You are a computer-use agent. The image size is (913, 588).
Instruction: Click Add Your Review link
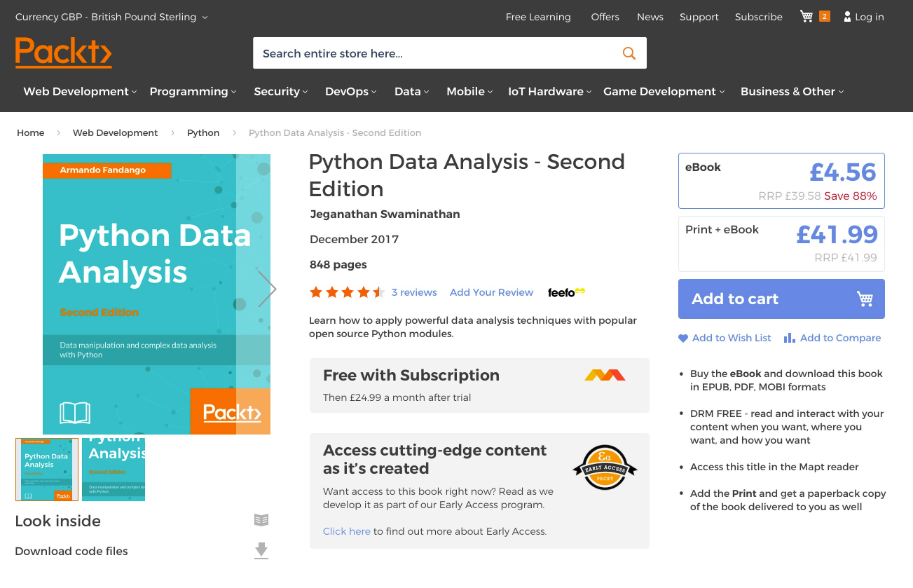(491, 292)
